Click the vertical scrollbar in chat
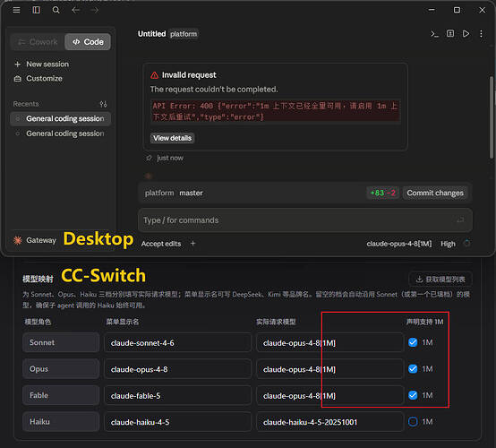This screenshot has height=448, width=496. (x=492, y=117)
